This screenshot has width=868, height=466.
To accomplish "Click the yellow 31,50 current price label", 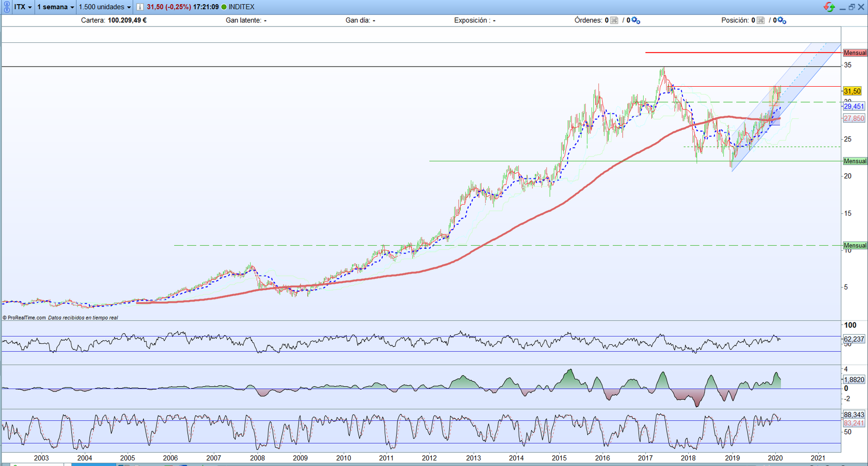I will pos(852,91).
